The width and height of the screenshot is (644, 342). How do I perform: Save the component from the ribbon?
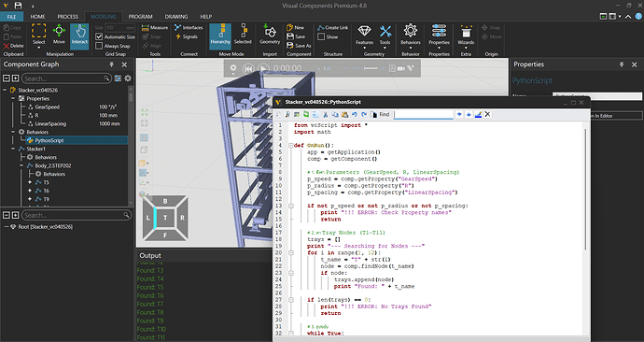[x=296, y=36]
